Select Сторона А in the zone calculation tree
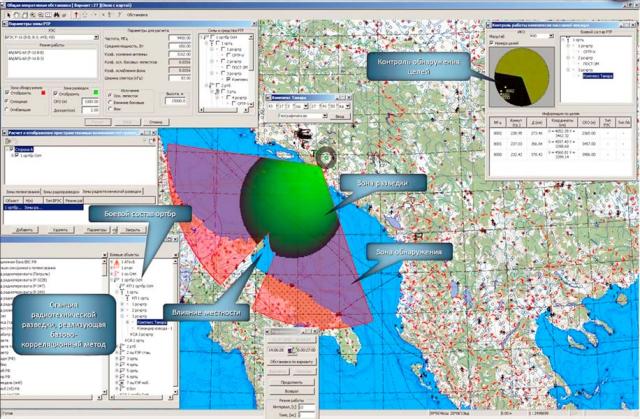 24,149
